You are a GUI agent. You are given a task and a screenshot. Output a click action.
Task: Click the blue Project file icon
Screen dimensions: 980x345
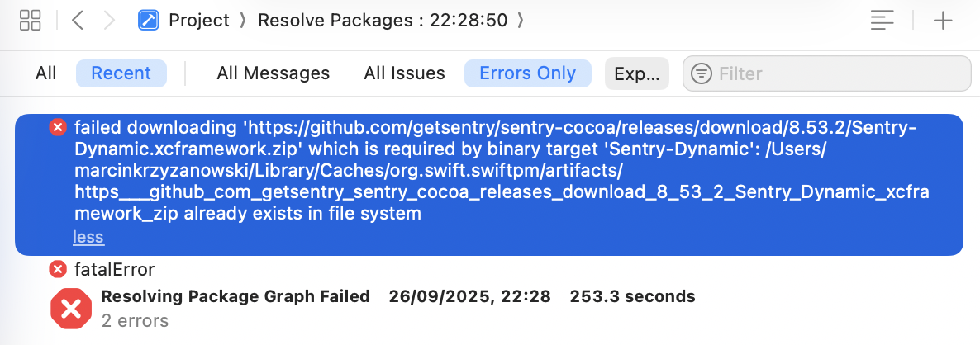149,21
